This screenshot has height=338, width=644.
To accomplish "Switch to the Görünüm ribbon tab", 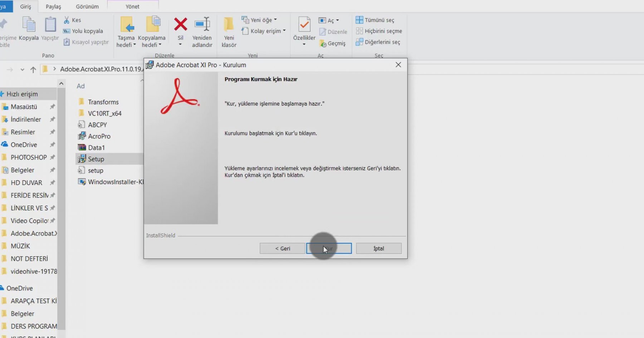I will (x=87, y=6).
